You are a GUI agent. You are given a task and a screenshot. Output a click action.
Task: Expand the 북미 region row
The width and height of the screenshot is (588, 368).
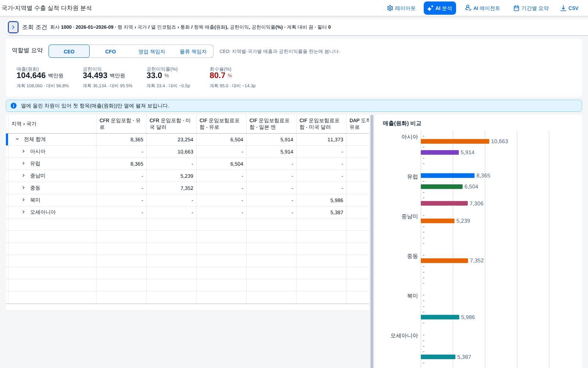[24, 200]
